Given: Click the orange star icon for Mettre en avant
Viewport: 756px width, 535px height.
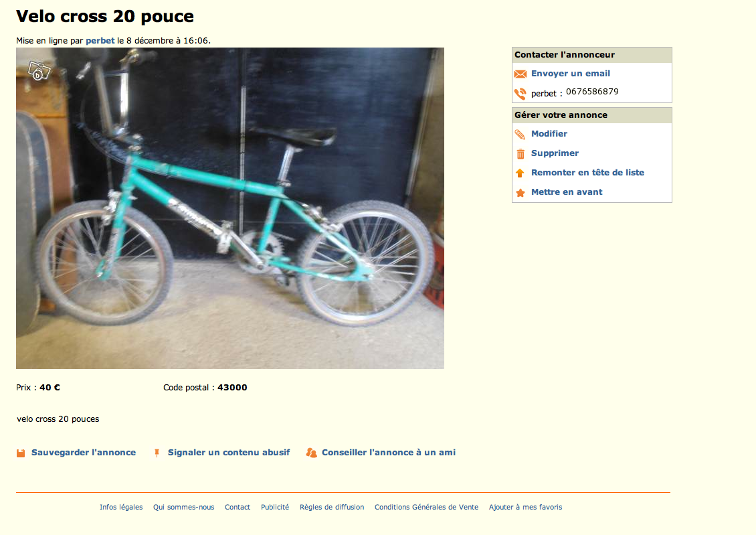Looking at the screenshot, I should [x=521, y=192].
